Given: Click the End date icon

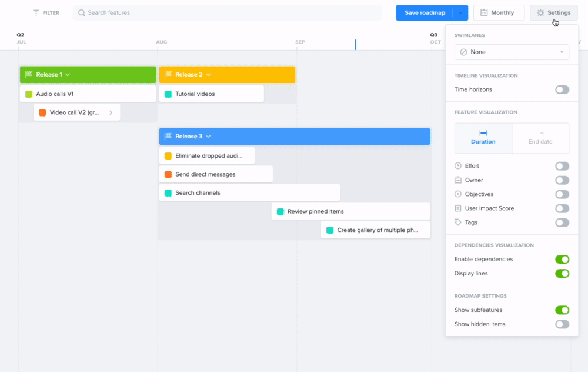Looking at the screenshot, I should (x=540, y=133).
